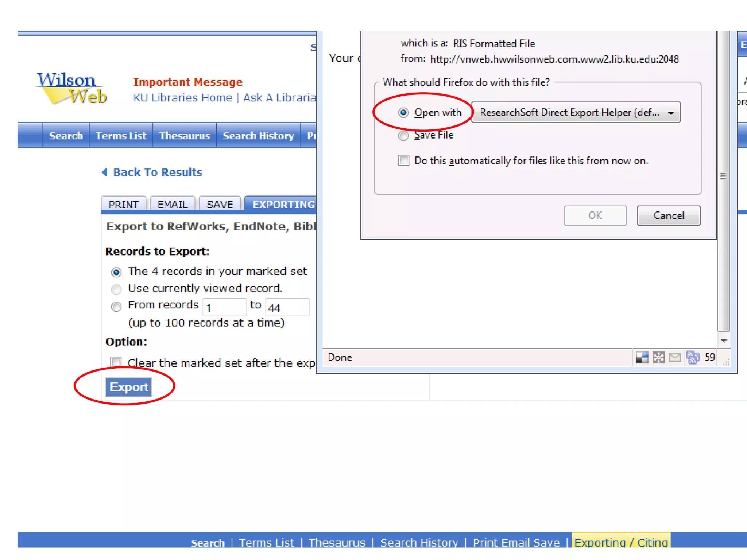Select the 'From records' radio option
747x560 pixels.
click(116, 307)
